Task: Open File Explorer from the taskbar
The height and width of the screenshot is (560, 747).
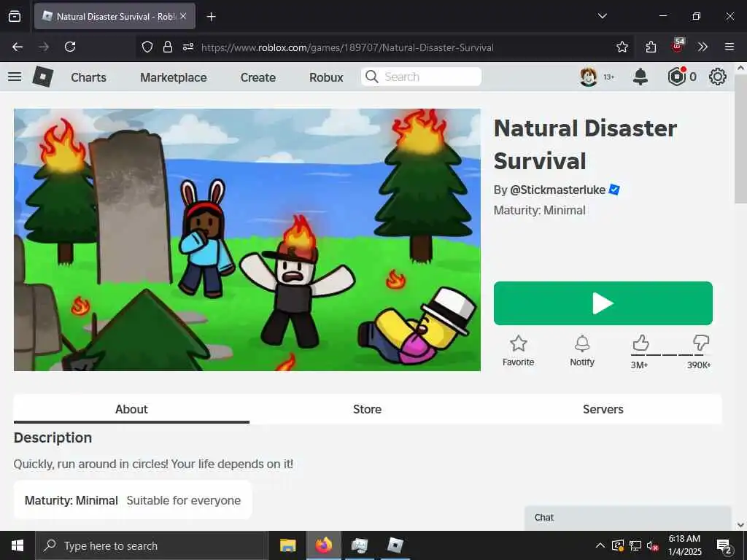Action: coord(287,545)
